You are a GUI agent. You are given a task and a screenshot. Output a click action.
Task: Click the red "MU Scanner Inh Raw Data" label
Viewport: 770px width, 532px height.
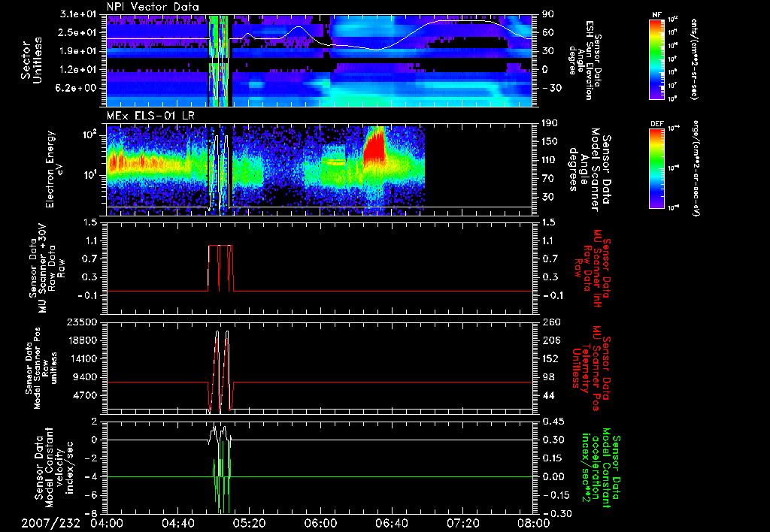click(592, 269)
